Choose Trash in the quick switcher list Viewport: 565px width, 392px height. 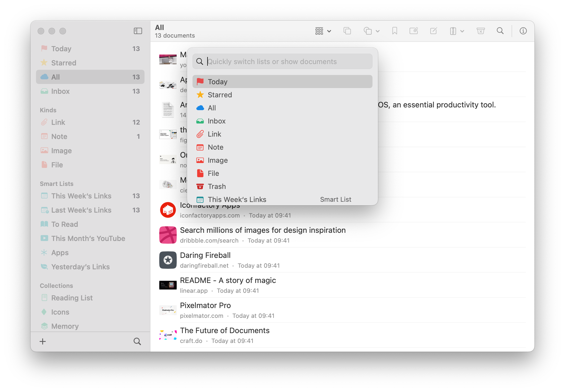coord(217,186)
